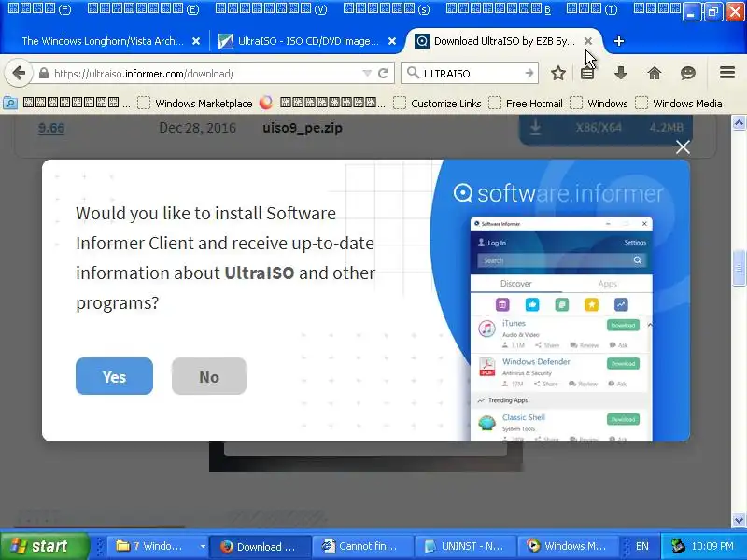Click inside the address bar URL

[x=204, y=74]
